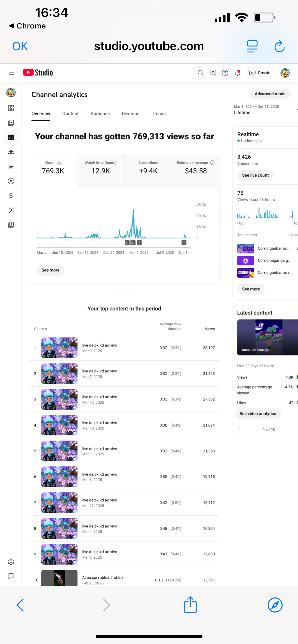Switch to Trends tab
Screen dimensions: 298x644
pyautogui.click(x=159, y=114)
